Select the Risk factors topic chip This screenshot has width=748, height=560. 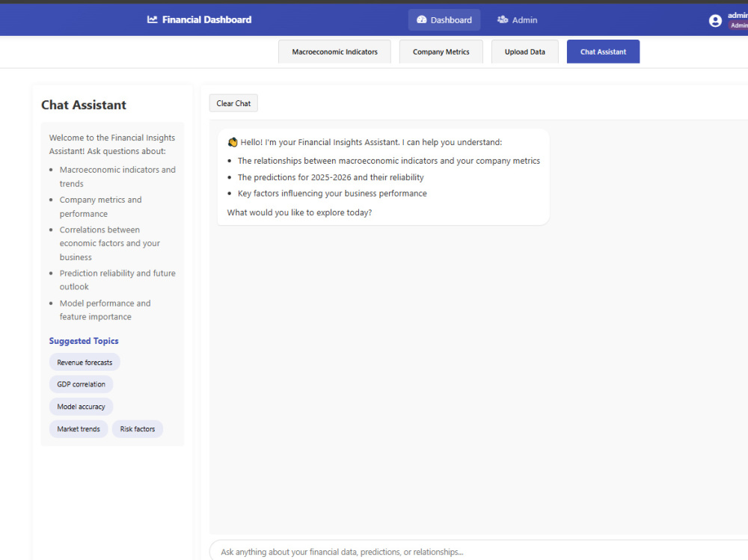point(138,429)
